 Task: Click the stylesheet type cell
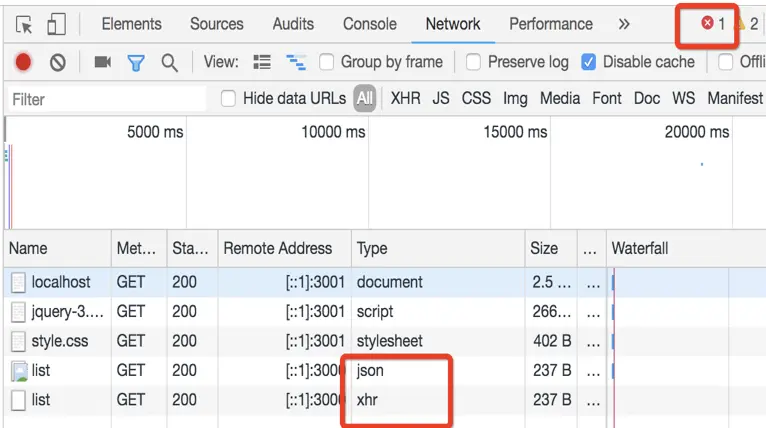point(389,341)
